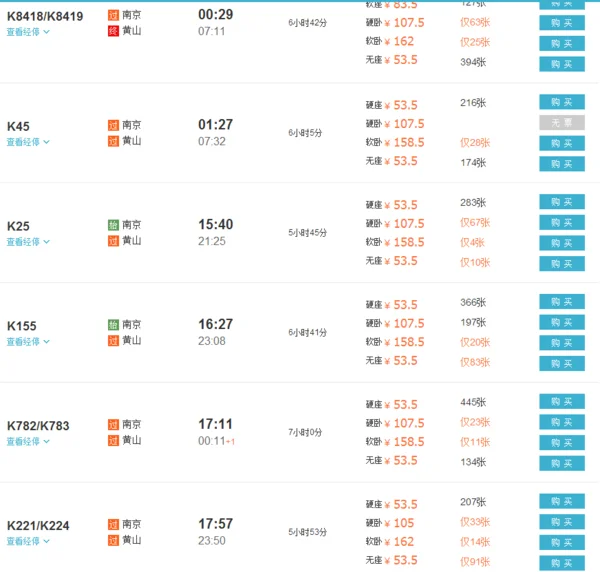Viewport: 600px width, 572px height.
Task: Show 查看经停 stops for K782/K783
Action: click(28, 442)
